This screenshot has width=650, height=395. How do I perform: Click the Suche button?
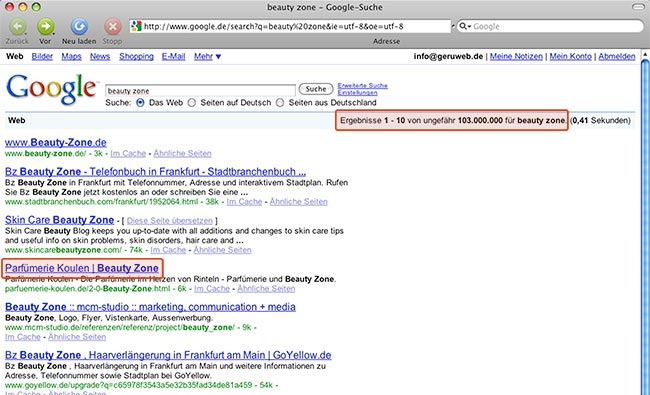click(x=316, y=89)
